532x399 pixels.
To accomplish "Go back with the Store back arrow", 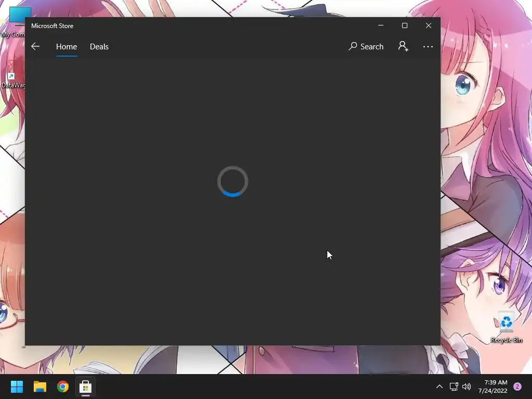I will tap(35, 46).
